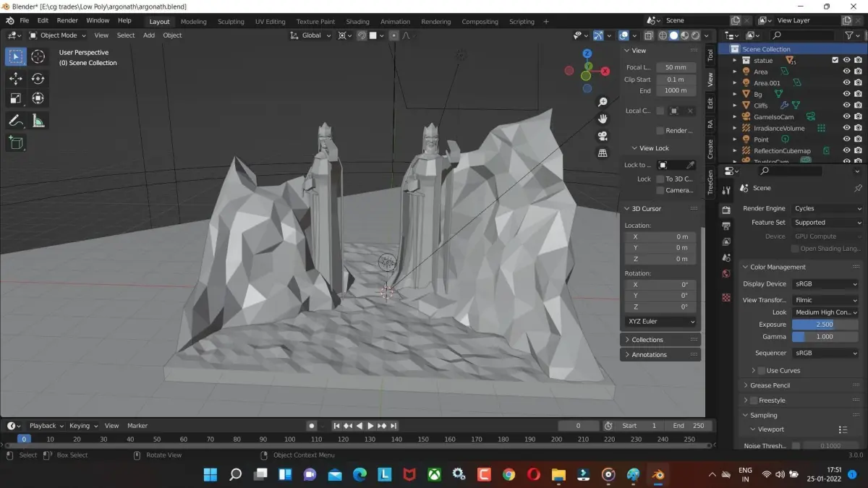Expand the Grease Pencil panel
The image size is (868, 488).
pyautogui.click(x=801, y=385)
